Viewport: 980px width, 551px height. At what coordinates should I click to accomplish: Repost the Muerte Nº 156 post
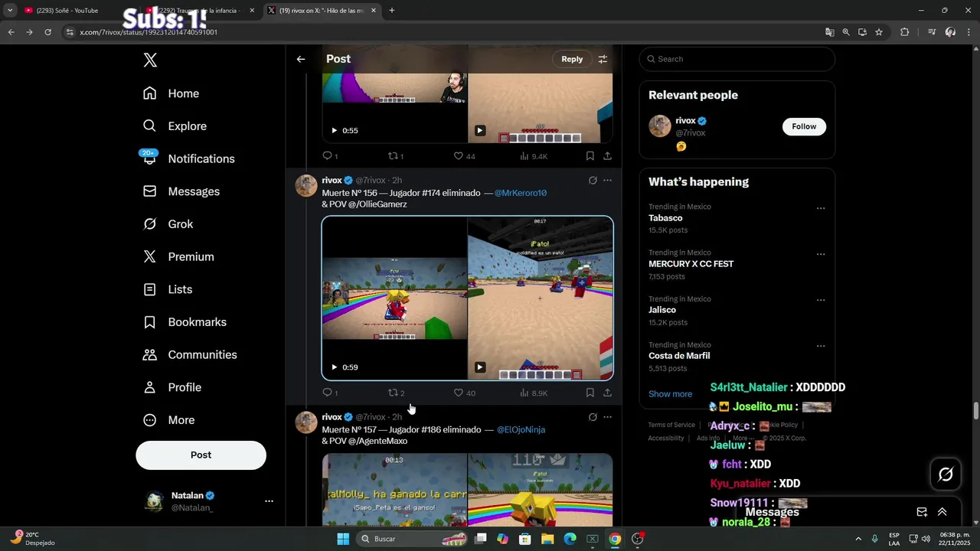[396, 393]
